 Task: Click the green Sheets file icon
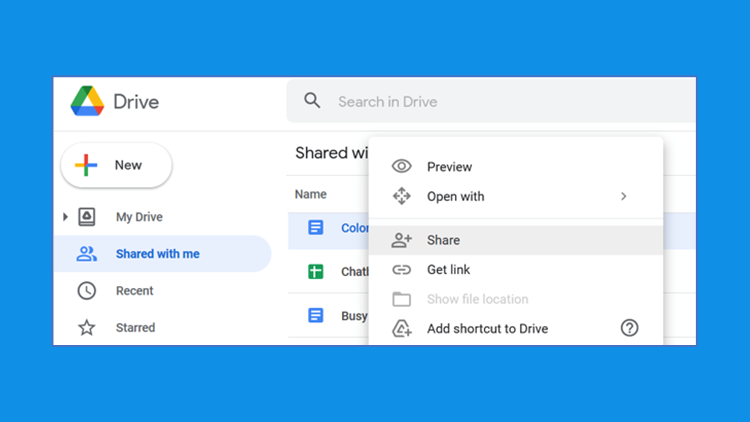coord(316,271)
